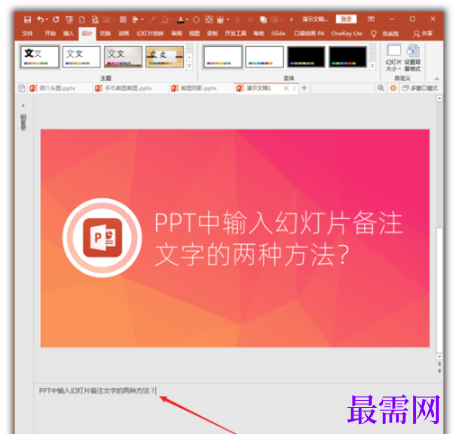Switch to the 开发工具 ribbon tab
The image size is (459, 441).
coord(235,33)
